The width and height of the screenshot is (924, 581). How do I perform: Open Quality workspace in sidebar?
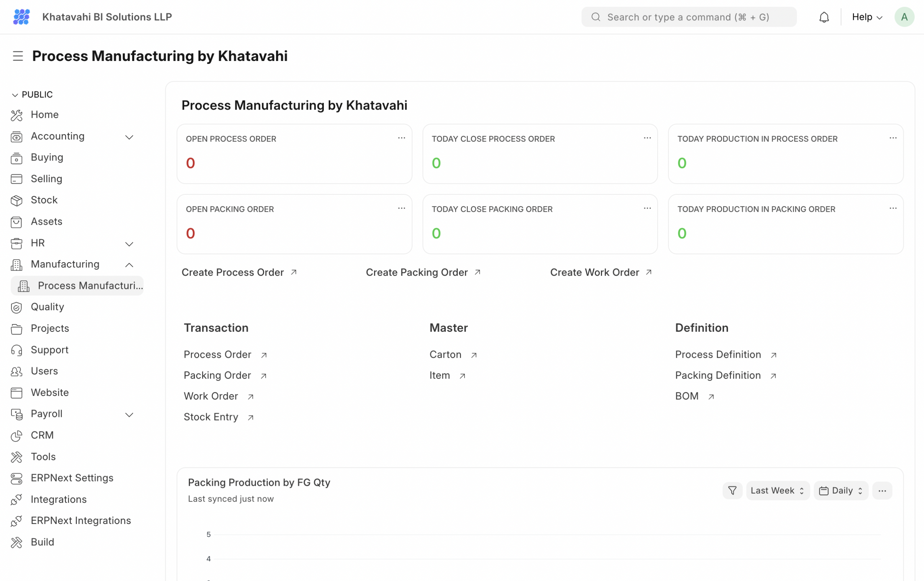(47, 307)
